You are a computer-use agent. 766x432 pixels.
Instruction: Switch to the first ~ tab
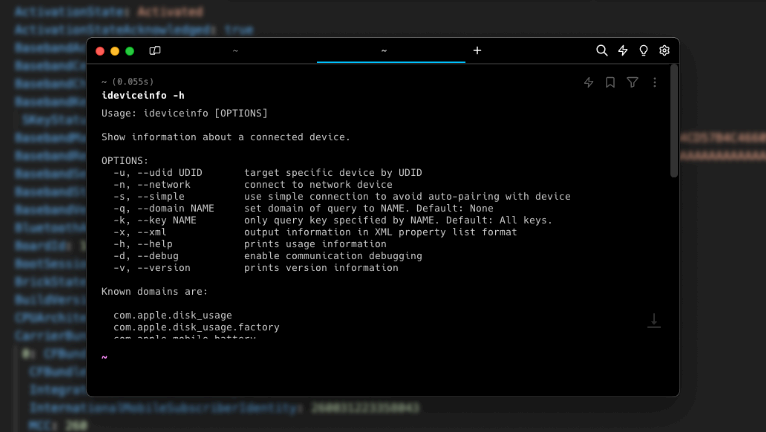235,50
